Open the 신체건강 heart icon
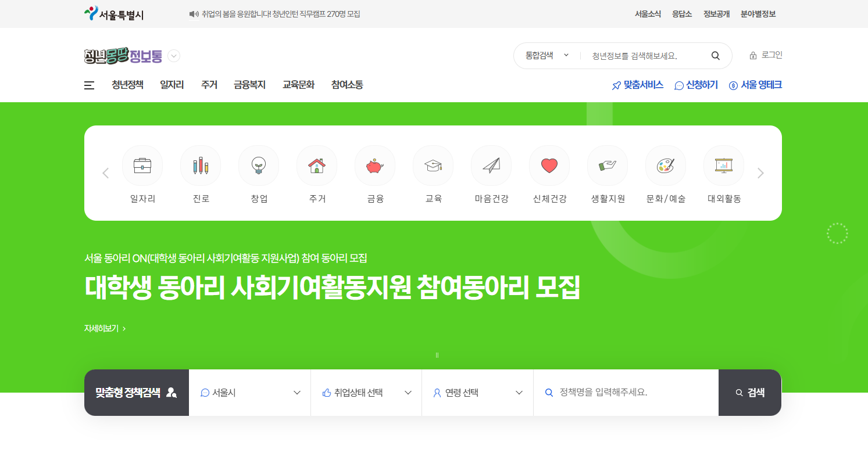This screenshot has width=868, height=460. [549, 166]
